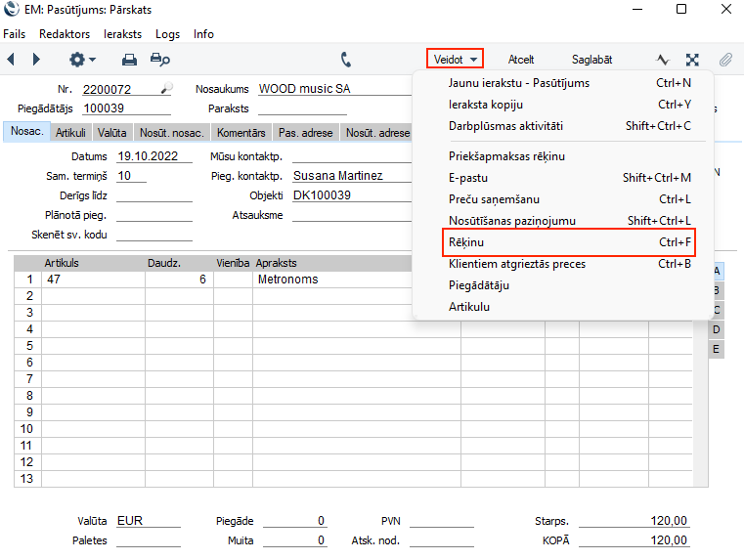The height and width of the screenshot is (560, 744).
Task: Switch to the Artikuli tab
Action: [70, 133]
